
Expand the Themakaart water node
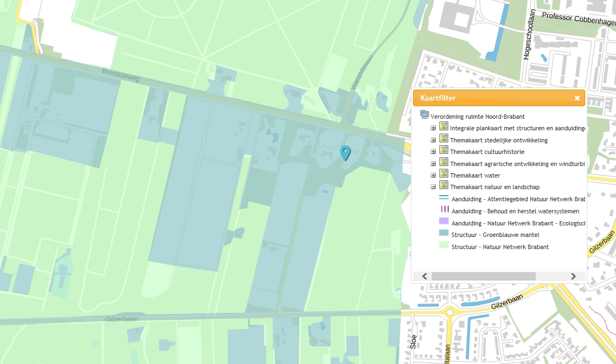433,175
